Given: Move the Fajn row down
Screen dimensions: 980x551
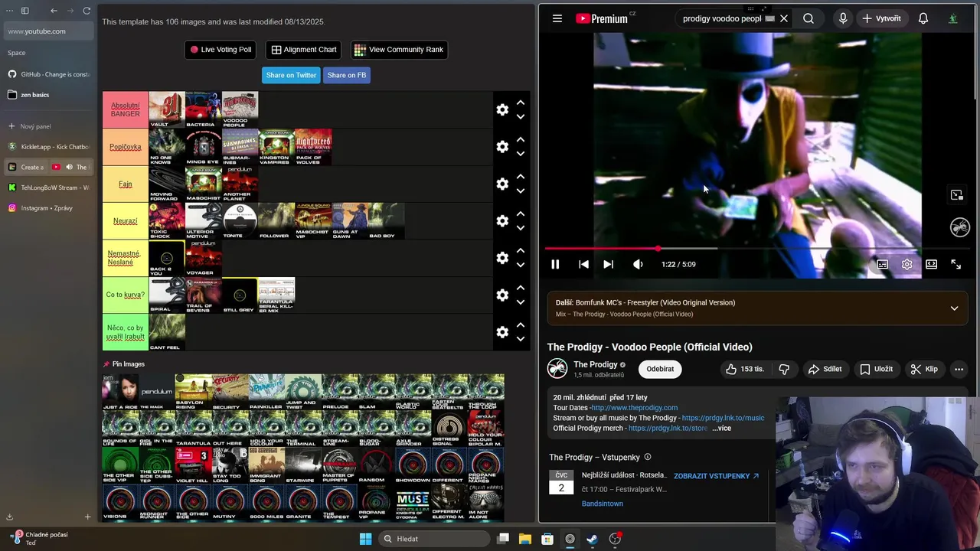Looking at the screenshot, I should (521, 191).
